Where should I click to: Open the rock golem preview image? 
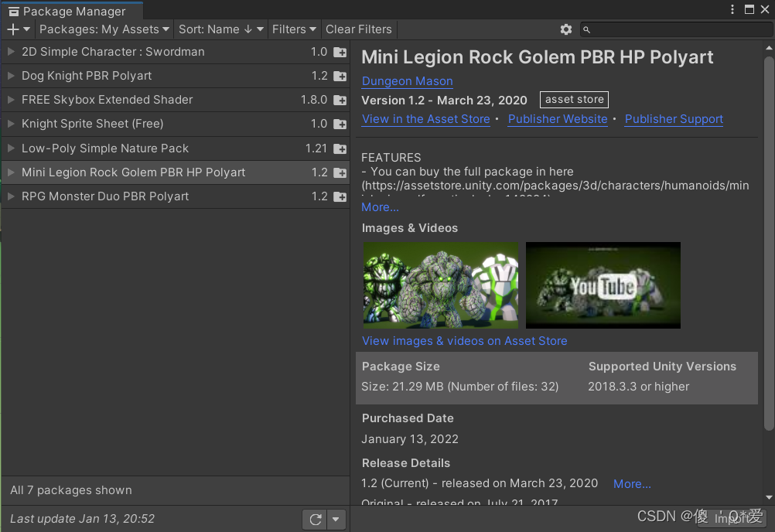click(441, 285)
